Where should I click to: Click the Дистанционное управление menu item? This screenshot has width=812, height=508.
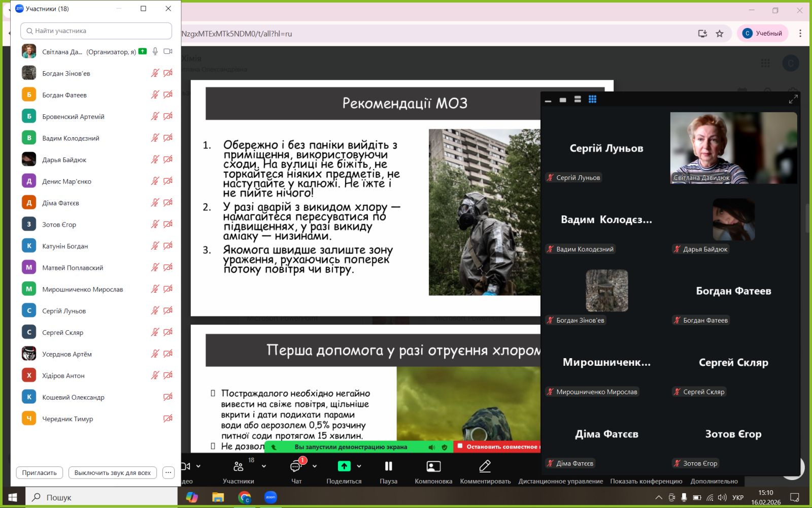[560, 481]
